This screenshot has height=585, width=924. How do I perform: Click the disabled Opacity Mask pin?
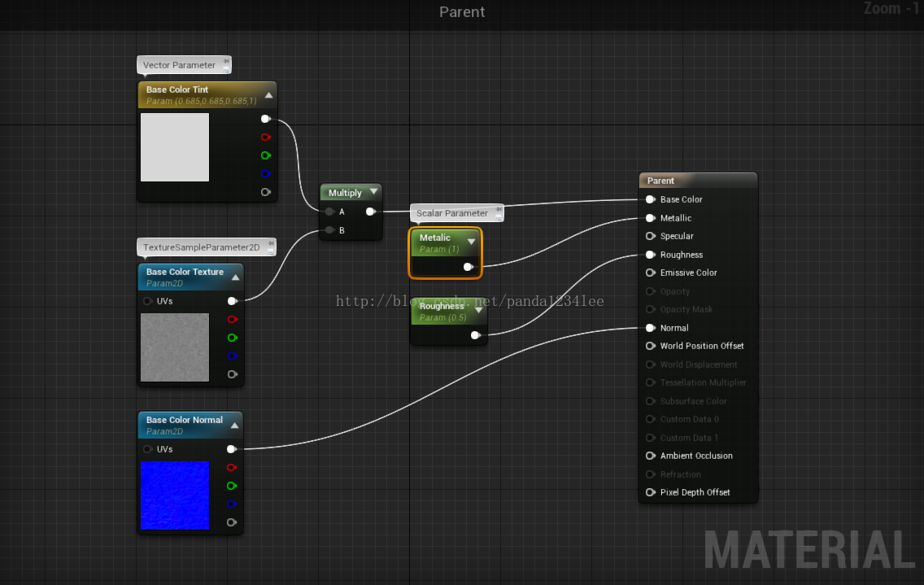(x=651, y=310)
